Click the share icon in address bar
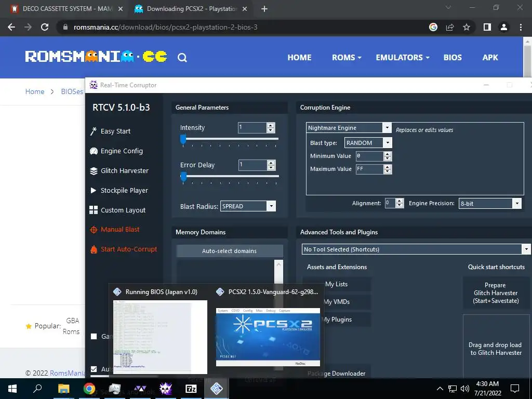532x399 pixels. coord(450,27)
